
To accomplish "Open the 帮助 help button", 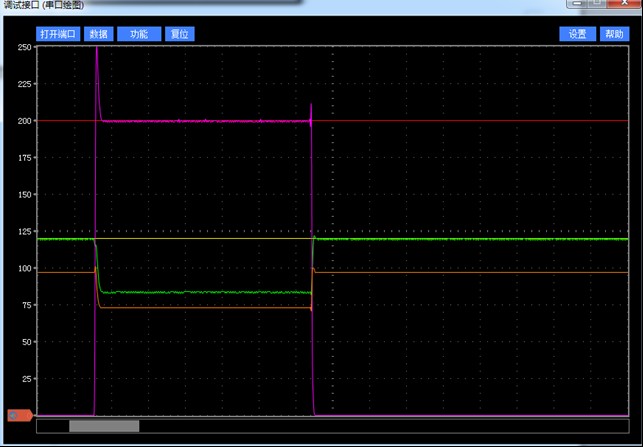I will (614, 34).
